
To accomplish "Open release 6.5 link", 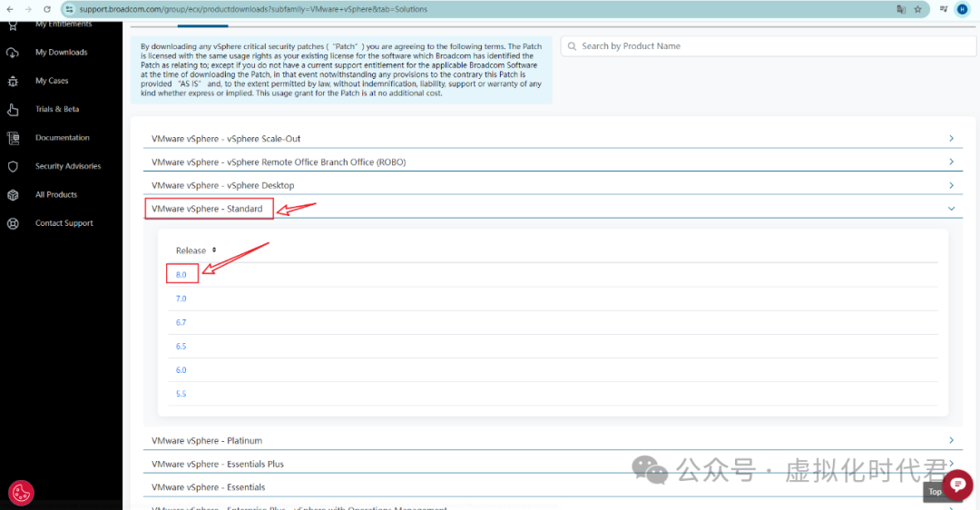I will pyautogui.click(x=181, y=346).
